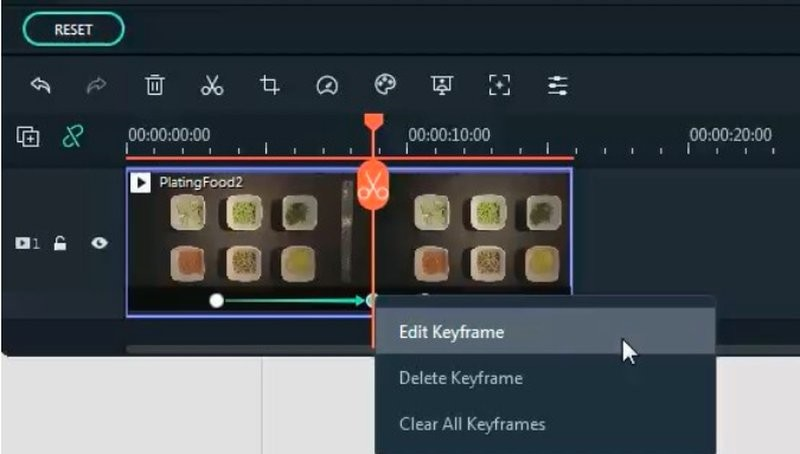Image resolution: width=800 pixels, height=454 pixels.
Task: Open the Color palette tool
Action: tap(385, 84)
